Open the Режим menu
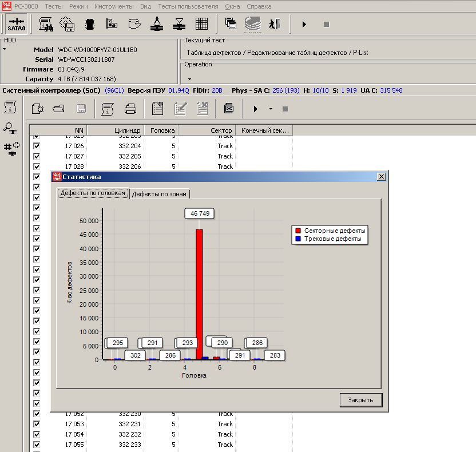Image resolution: width=476 pixels, height=452 pixels. tap(78, 6)
